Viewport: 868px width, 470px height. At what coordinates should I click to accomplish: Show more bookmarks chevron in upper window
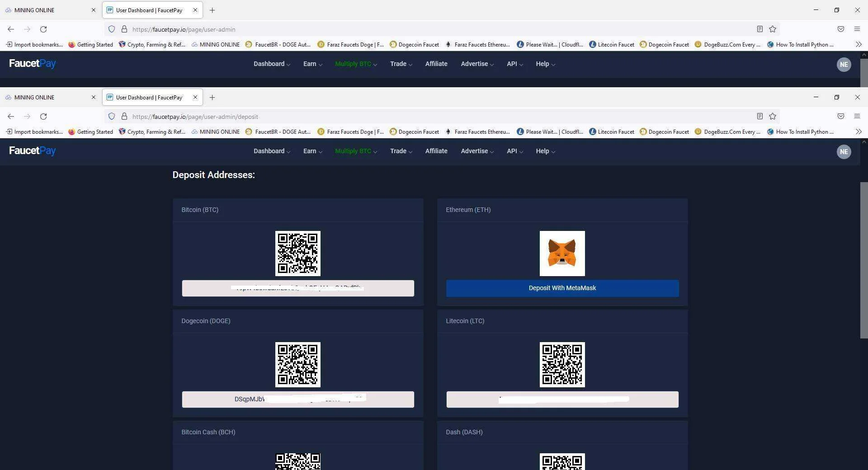coord(859,44)
